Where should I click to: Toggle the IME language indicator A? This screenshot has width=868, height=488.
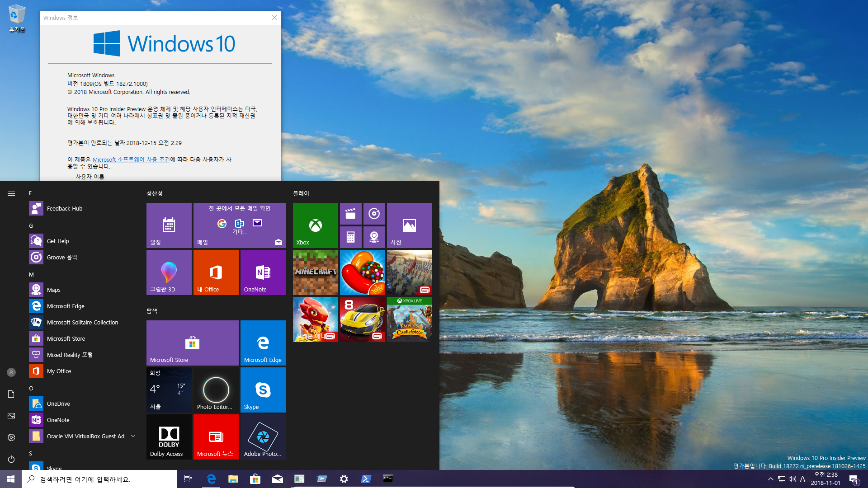click(803, 479)
